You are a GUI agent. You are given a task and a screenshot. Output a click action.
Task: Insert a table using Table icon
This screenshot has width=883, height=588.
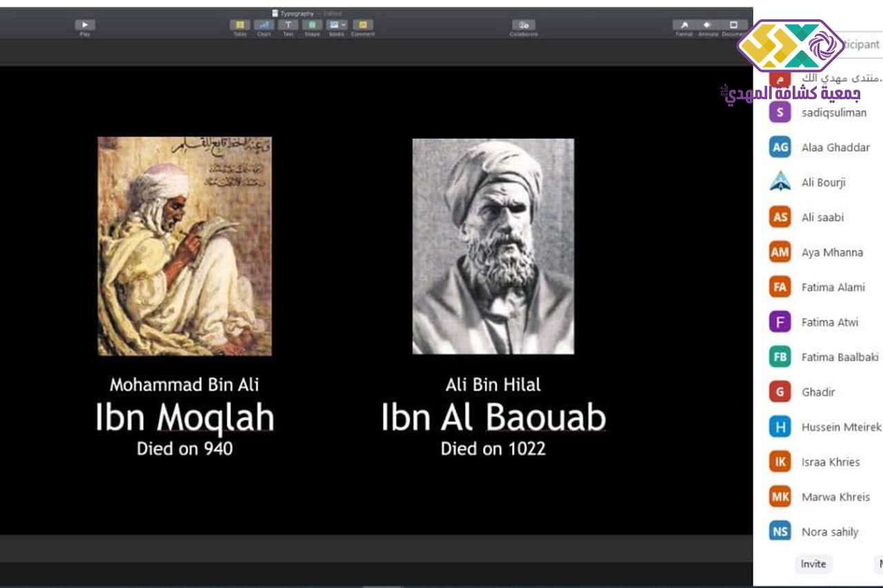[239, 26]
